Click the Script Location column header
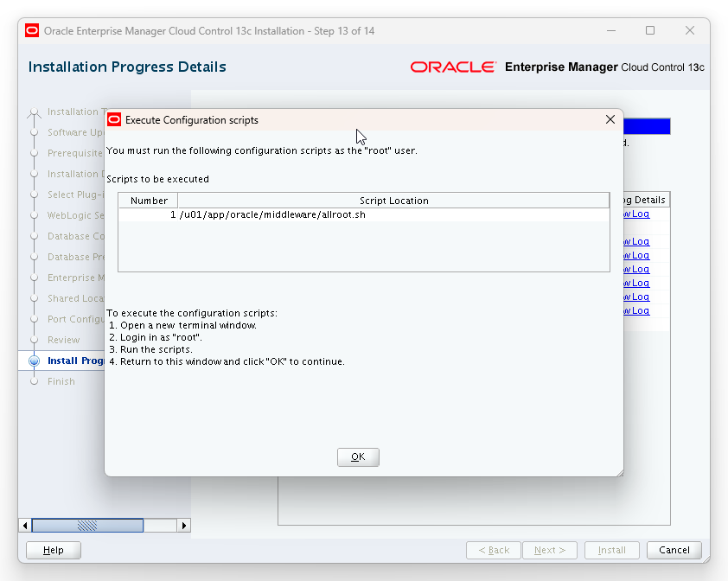 (x=393, y=201)
